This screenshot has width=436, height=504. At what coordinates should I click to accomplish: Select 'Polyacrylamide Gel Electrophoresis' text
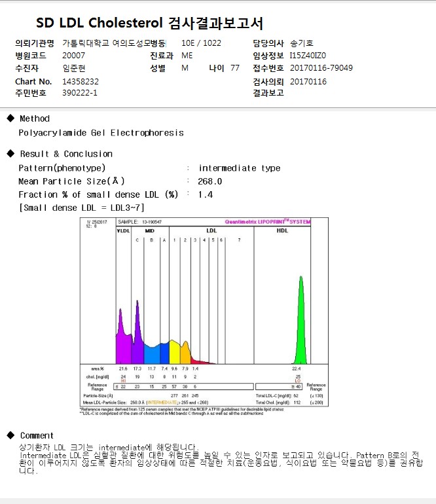click(101, 133)
